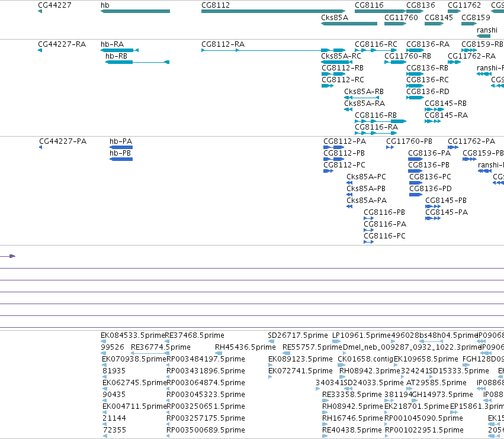Select protein label CG11762-PA
Image resolution: width=504 pixels, height=439 pixels.
point(471,141)
